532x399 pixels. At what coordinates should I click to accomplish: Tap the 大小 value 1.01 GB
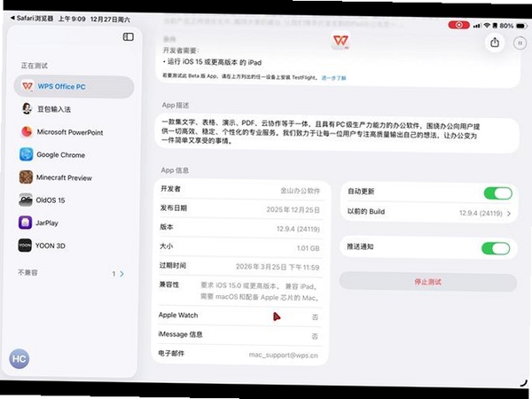308,248
